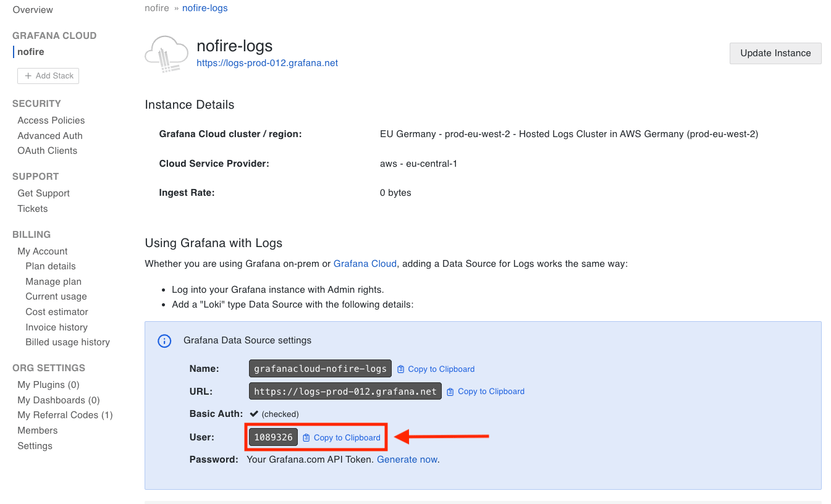The image size is (831, 504).
Task: Click the clipboard icon beside user 1089326
Action: pos(306,438)
